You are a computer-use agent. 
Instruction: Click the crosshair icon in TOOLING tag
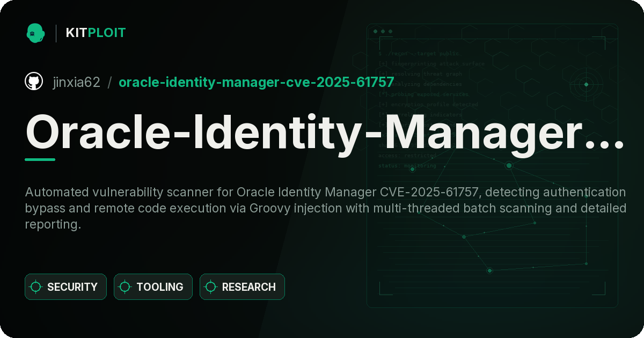pyautogui.click(x=125, y=287)
